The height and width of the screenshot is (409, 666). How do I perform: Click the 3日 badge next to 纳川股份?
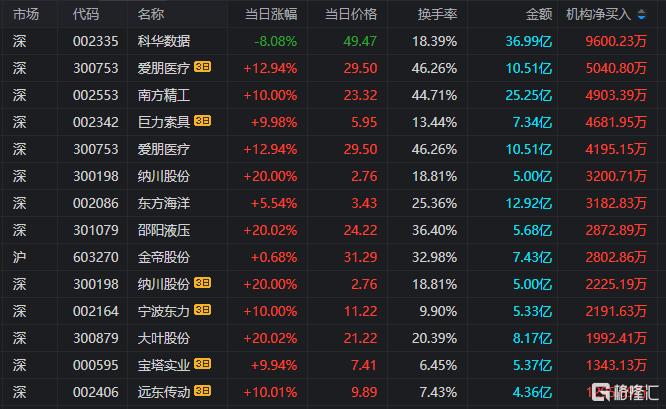click(202, 283)
